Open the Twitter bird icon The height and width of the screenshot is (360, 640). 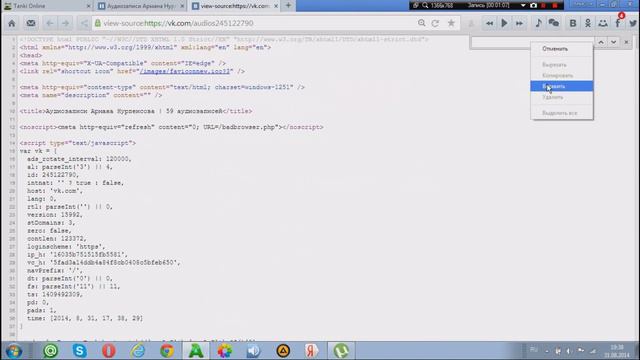point(633,23)
